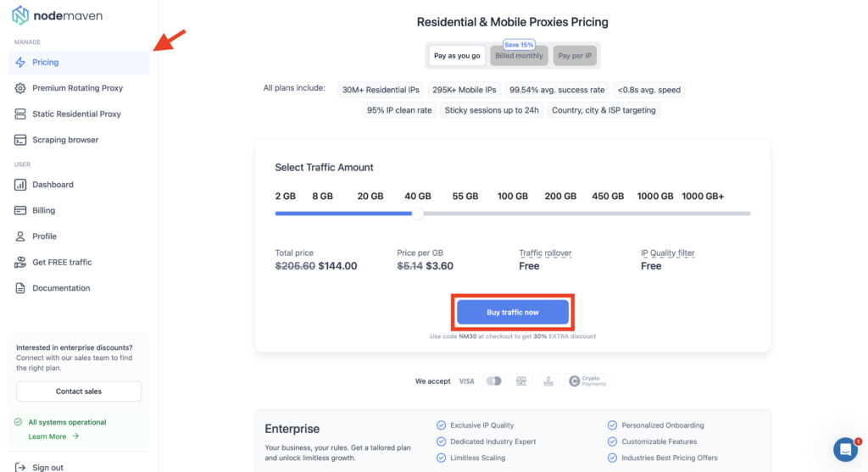Switch to Pay per IP tab
The image size is (868, 472).
tap(575, 56)
